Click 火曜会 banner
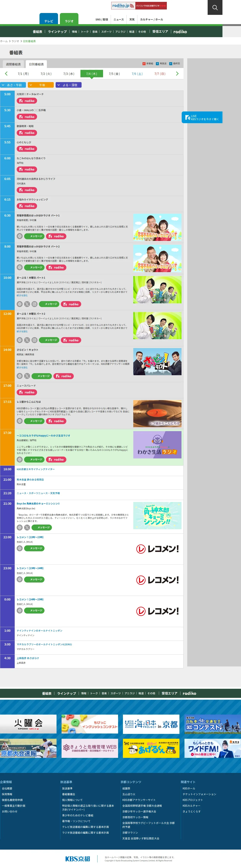This screenshot has height=868, width=241. 28,724
